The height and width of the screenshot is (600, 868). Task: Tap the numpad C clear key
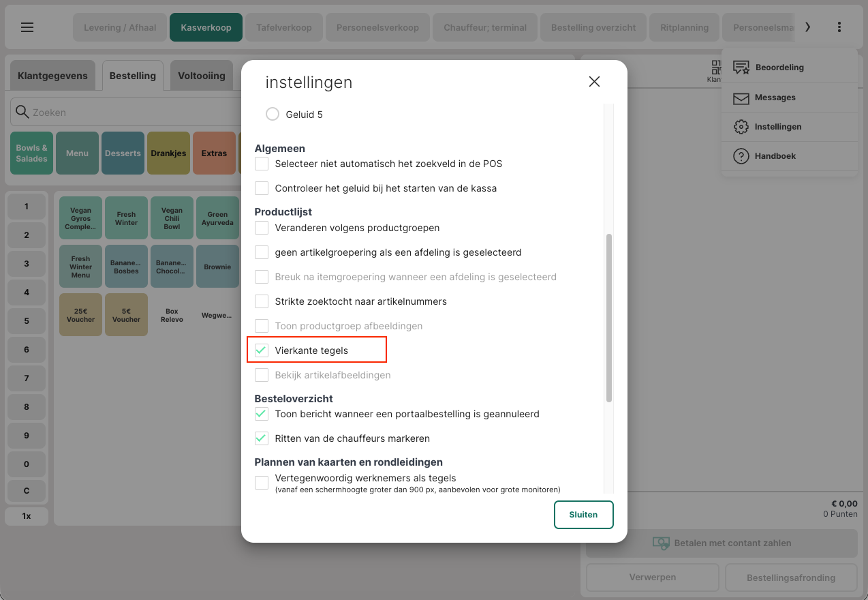pyautogui.click(x=27, y=492)
